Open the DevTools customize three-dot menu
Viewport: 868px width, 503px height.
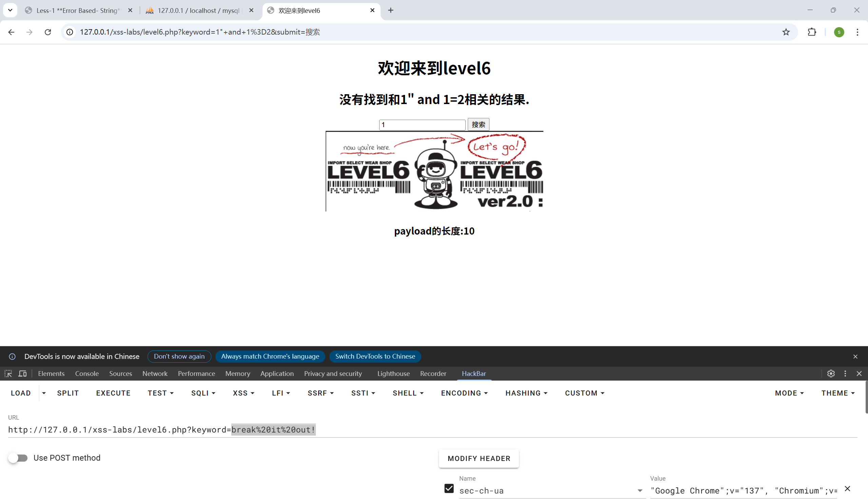[845, 374]
